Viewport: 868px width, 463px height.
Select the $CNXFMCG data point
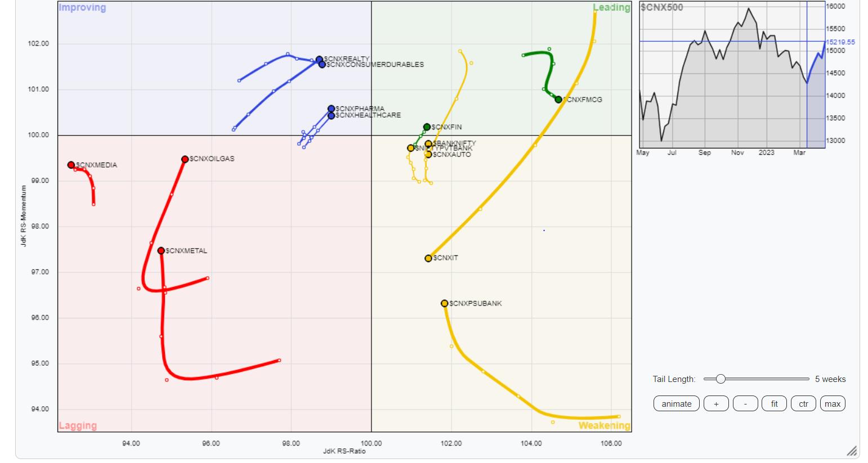(x=558, y=100)
